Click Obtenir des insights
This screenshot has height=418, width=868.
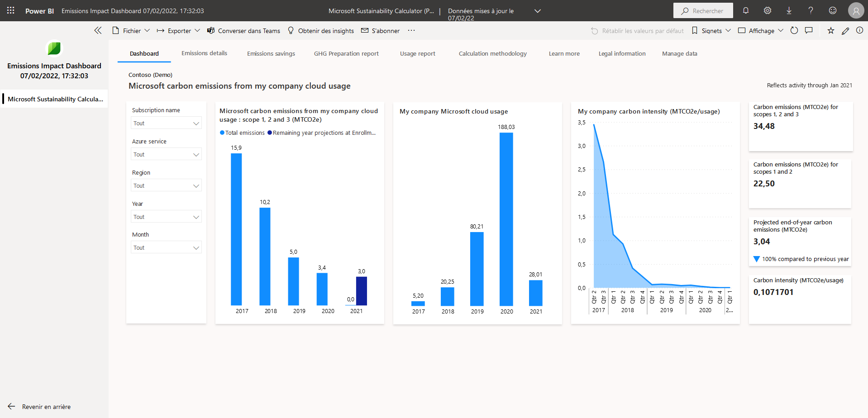[x=321, y=31]
